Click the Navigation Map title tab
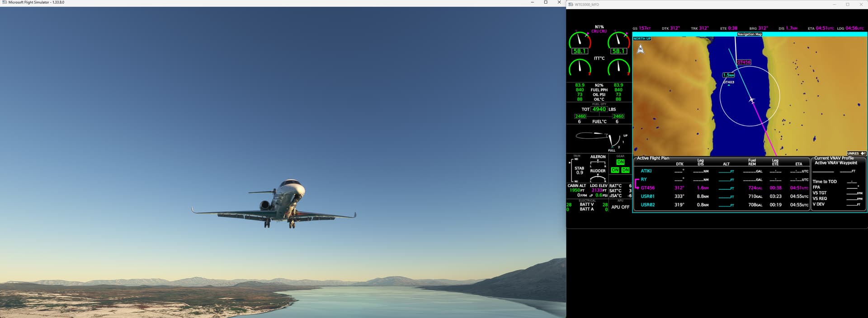The width and height of the screenshot is (868, 318). point(750,34)
